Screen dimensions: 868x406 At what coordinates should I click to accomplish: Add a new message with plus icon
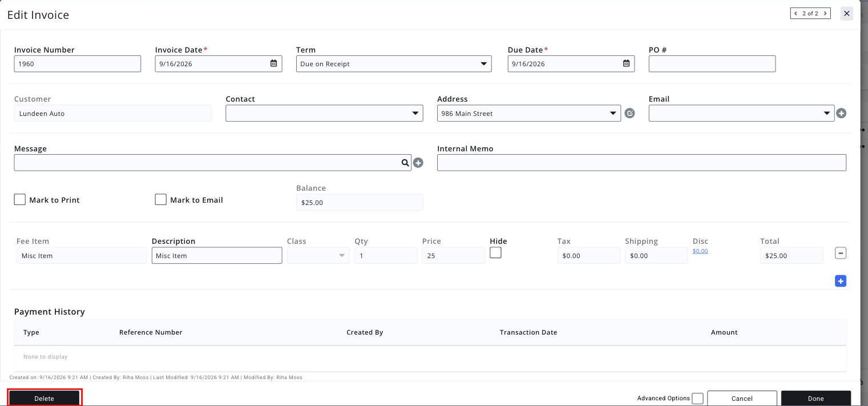418,163
